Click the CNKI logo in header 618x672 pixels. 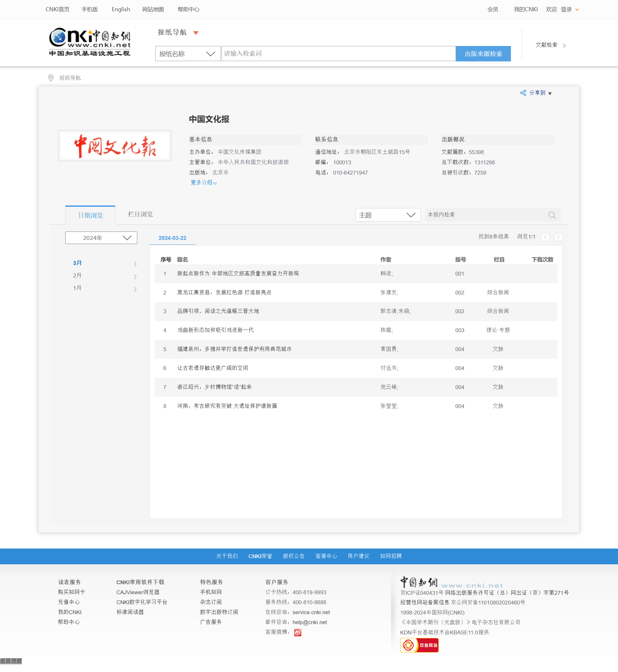click(90, 42)
